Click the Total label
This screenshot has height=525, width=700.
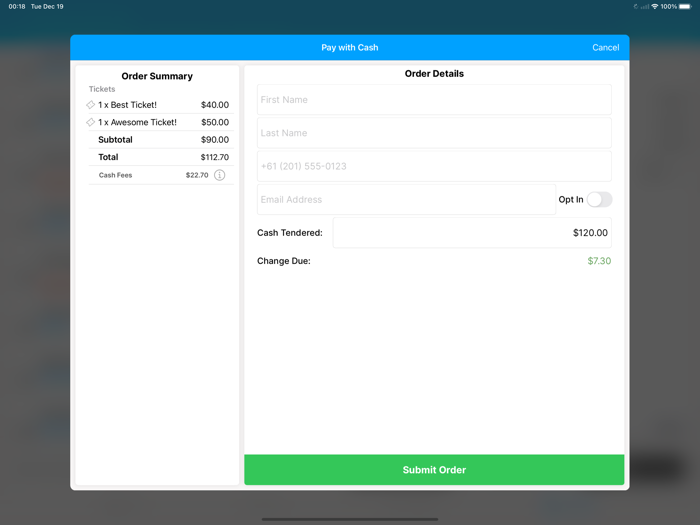point(108,157)
